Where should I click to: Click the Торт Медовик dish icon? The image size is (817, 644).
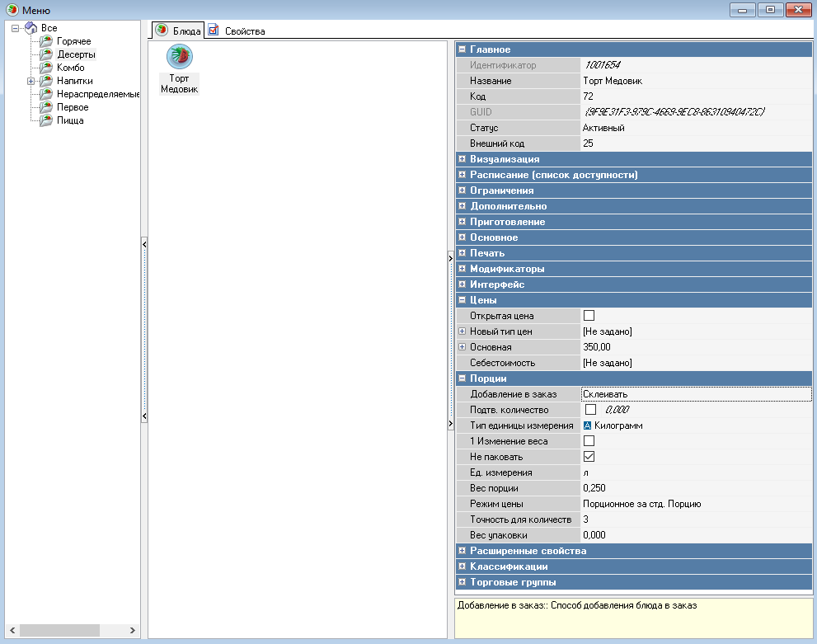coord(179,56)
